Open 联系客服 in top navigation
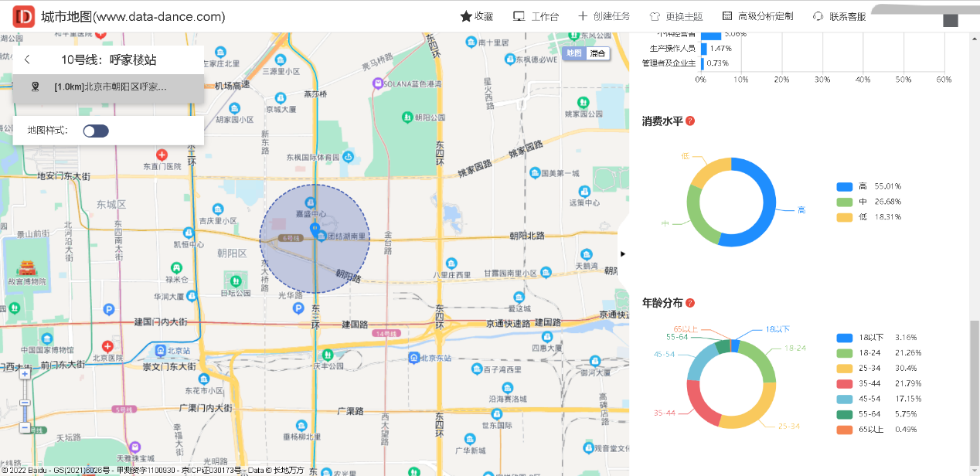Screen dimensions: 980x476 (848, 16)
